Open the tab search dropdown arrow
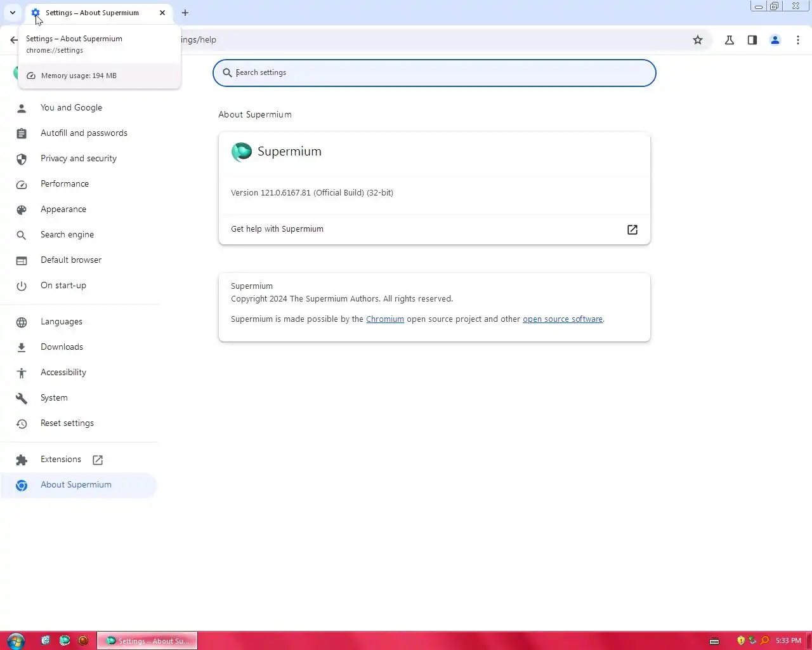 pyautogui.click(x=13, y=13)
